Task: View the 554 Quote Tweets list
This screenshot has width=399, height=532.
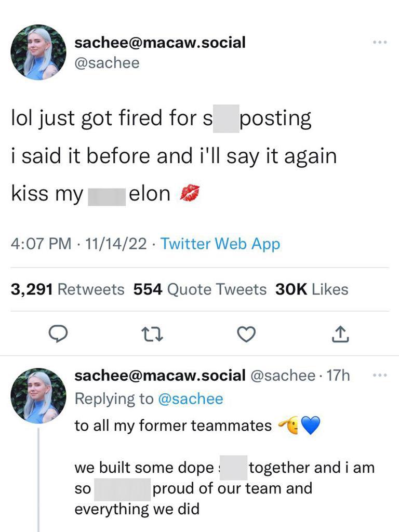Action: tap(200, 289)
